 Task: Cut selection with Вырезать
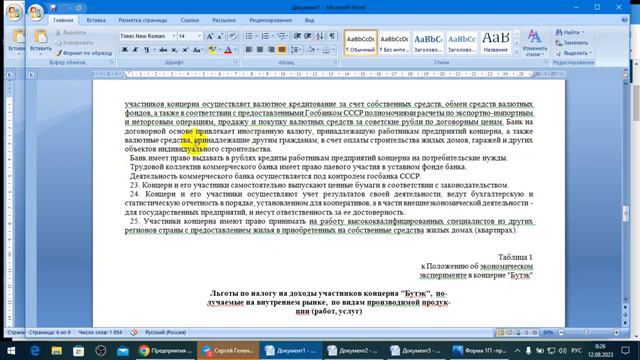tap(71, 33)
